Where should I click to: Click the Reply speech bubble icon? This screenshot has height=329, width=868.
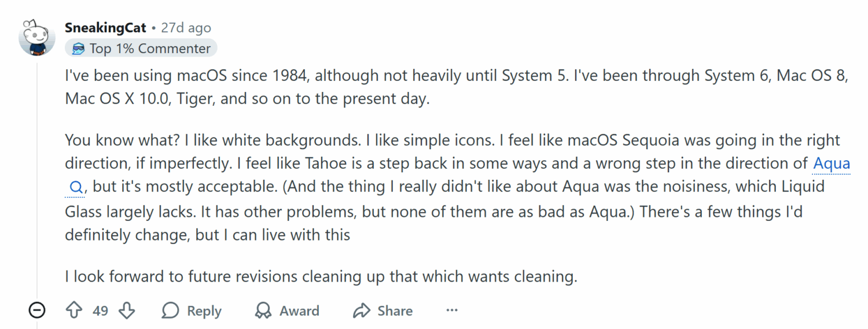[x=170, y=310]
